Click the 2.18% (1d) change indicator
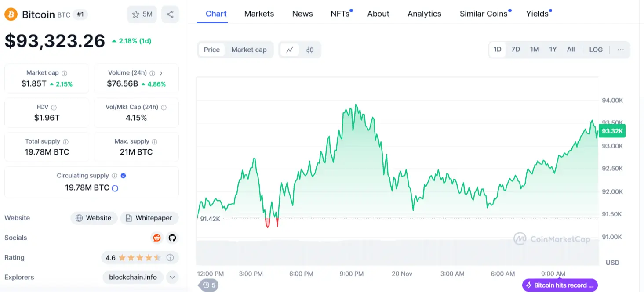The image size is (644, 292). pyautogui.click(x=131, y=41)
